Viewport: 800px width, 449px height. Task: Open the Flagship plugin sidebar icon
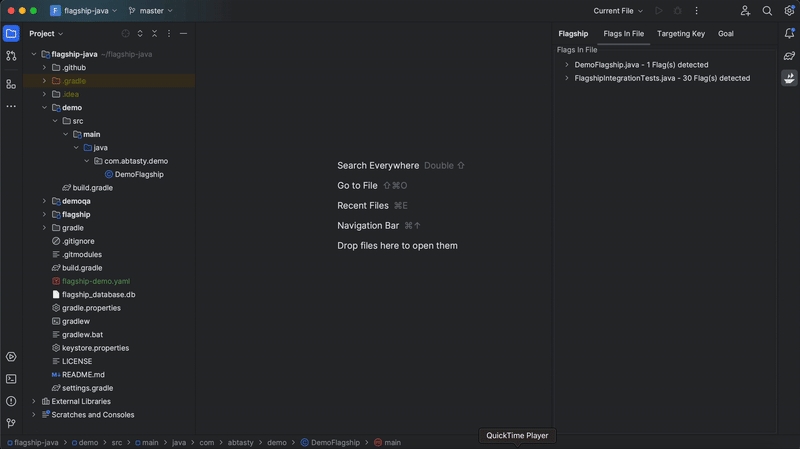[789, 78]
